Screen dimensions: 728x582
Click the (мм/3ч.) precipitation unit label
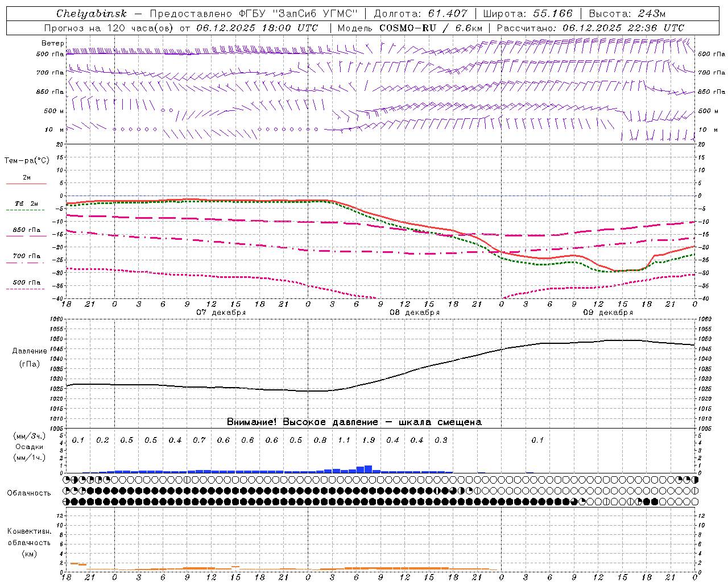click(30, 436)
